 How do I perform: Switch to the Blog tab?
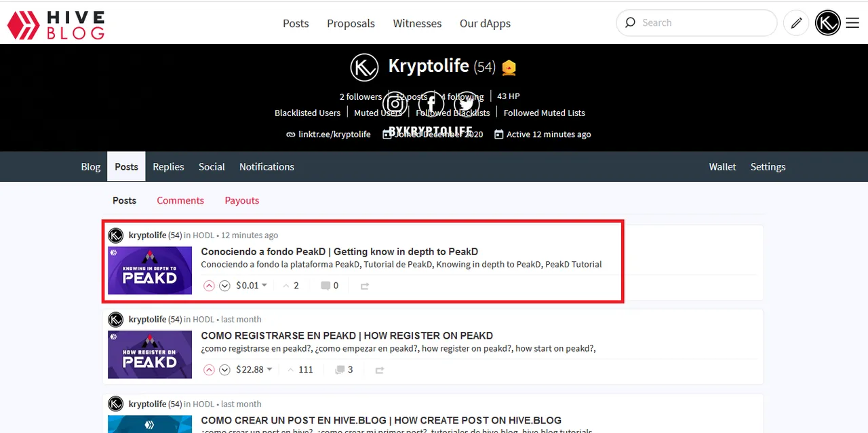click(x=91, y=167)
